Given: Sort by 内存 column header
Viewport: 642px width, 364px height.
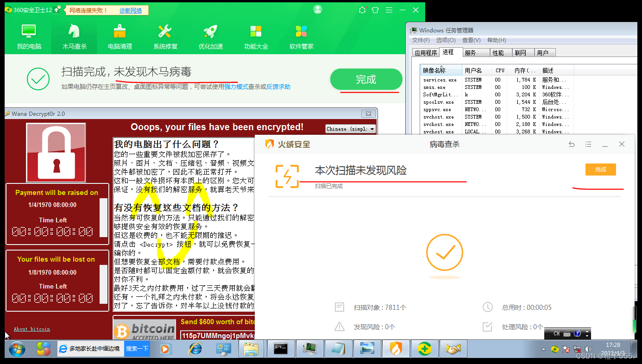Looking at the screenshot, I should tap(523, 70).
